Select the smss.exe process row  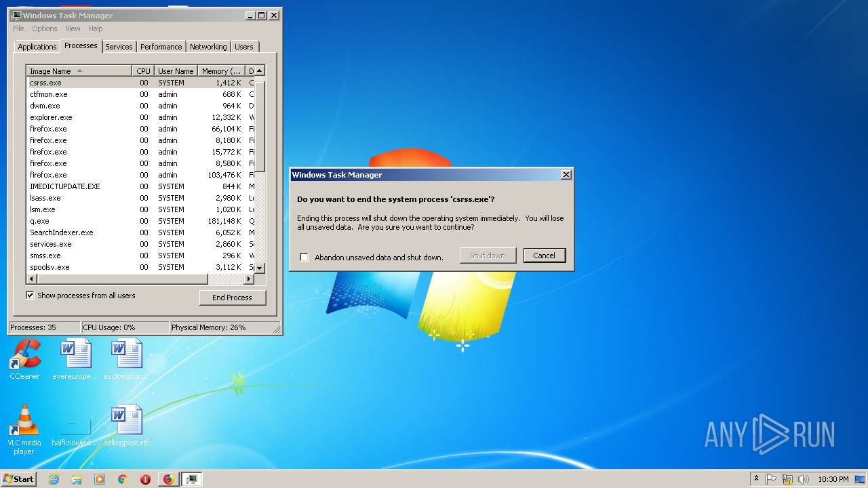[x=140, y=256]
